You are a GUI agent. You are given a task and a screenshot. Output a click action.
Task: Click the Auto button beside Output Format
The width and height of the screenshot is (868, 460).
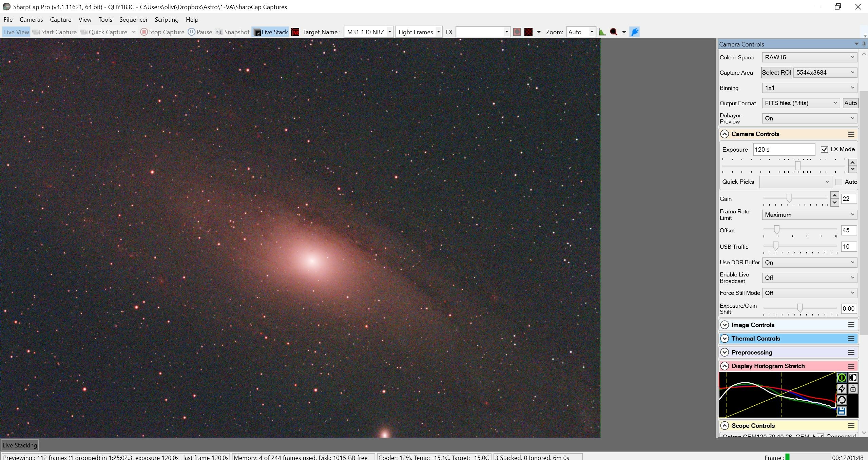(x=850, y=103)
